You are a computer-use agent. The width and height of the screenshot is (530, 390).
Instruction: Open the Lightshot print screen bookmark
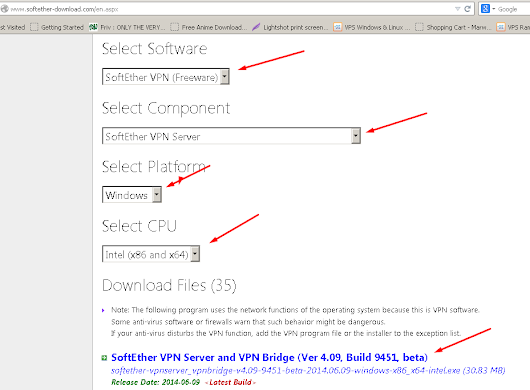290,27
